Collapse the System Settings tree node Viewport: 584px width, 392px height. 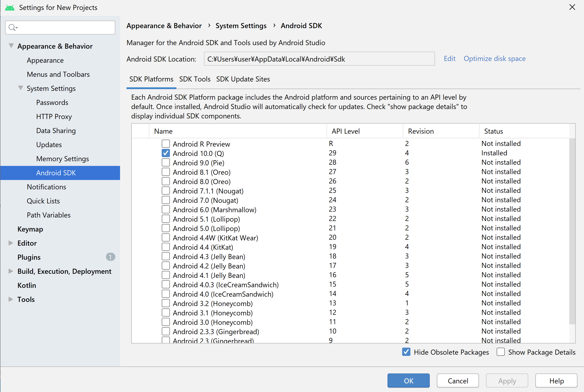point(21,88)
